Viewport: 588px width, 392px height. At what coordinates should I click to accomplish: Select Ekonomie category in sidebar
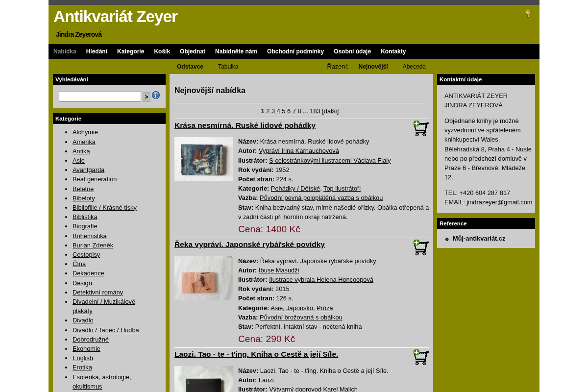coord(86,349)
